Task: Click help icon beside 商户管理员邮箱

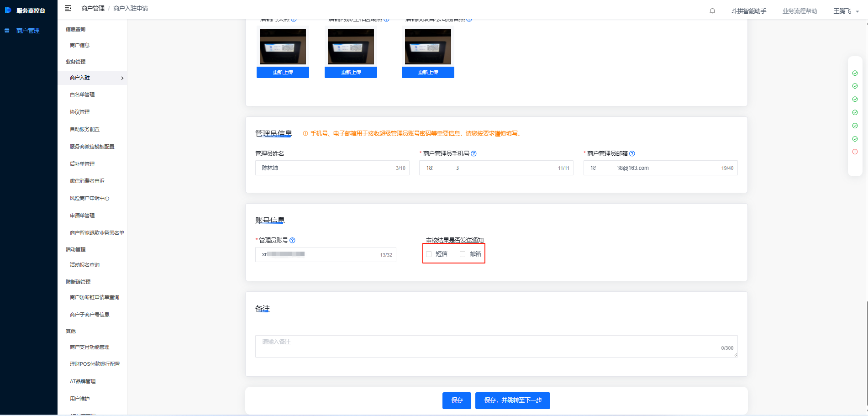Action: (632, 153)
